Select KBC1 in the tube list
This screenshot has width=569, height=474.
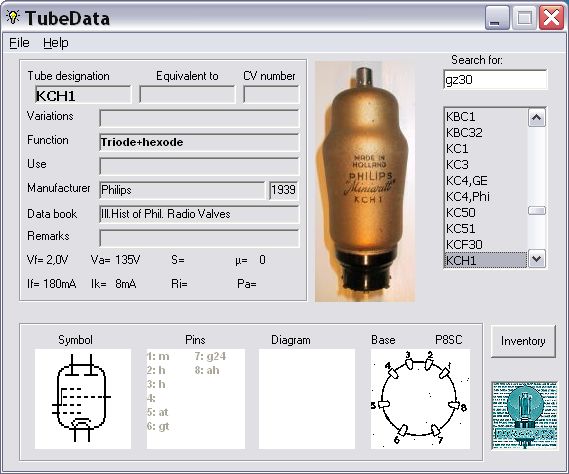point(486,117)
